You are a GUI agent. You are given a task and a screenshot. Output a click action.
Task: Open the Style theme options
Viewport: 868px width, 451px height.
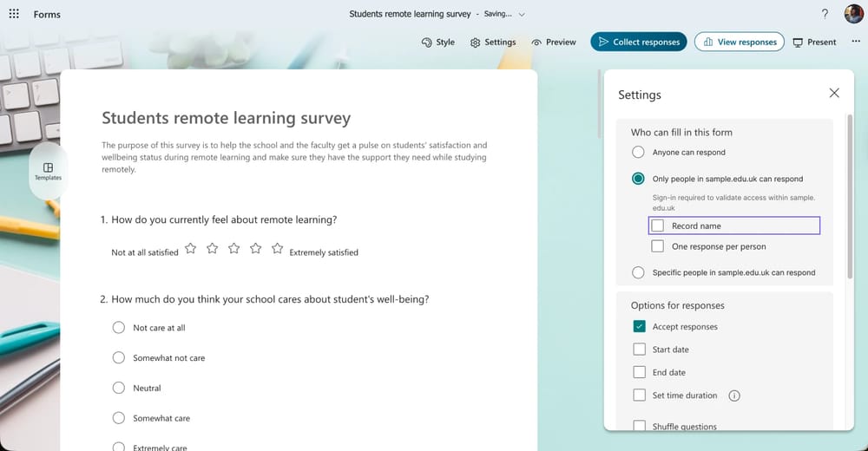coord(437,42)
